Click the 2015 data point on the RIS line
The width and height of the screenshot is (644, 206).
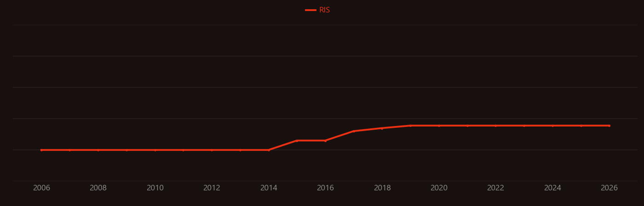click(297, 141)
